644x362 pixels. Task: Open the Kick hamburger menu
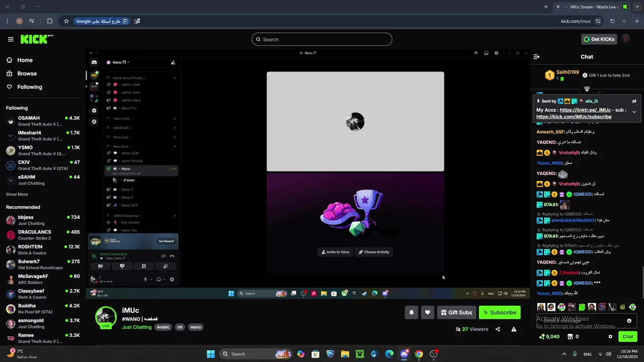point(11,39)
